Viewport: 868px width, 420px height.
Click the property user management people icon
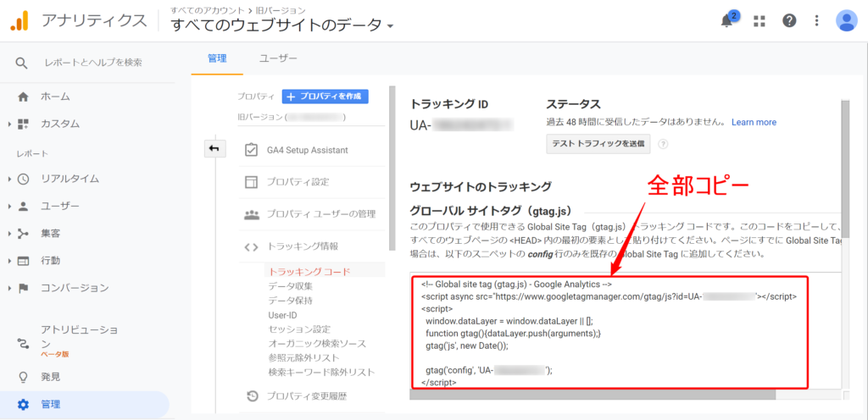[x=251, y=214]
